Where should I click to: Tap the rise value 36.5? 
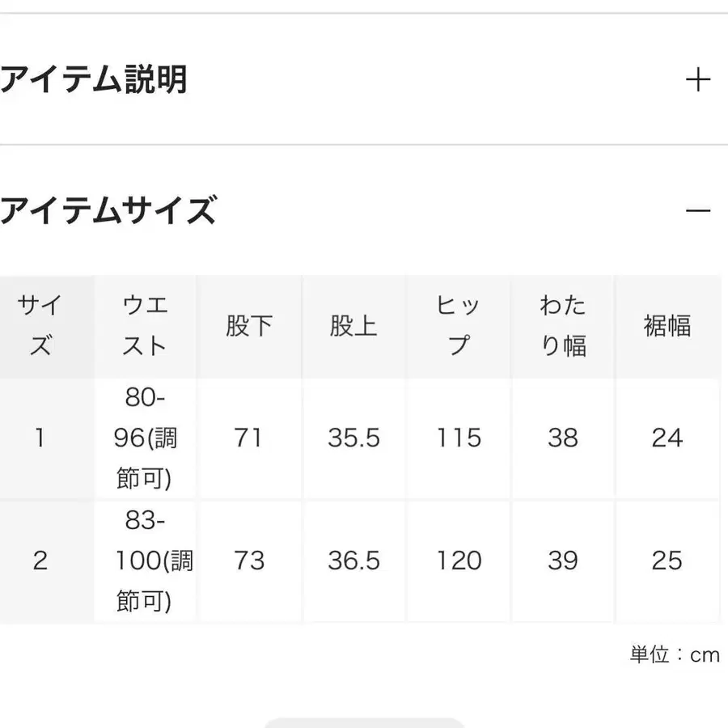click(353, 561)
